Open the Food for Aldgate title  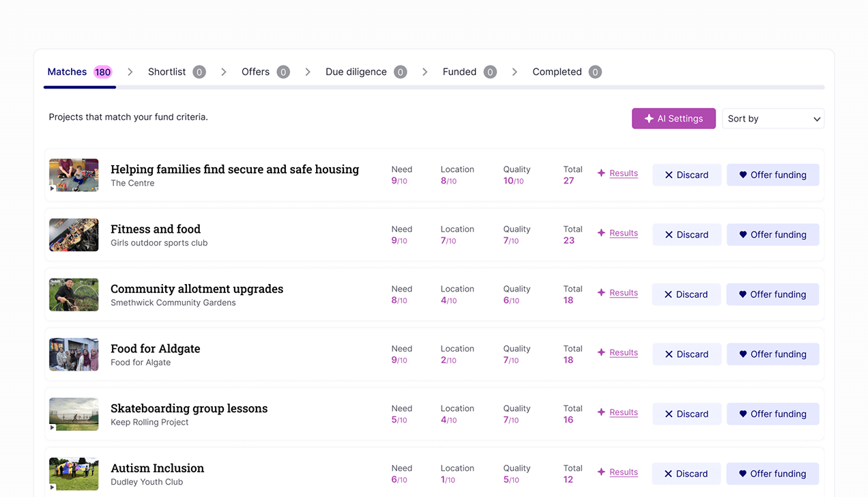[156, 348]
